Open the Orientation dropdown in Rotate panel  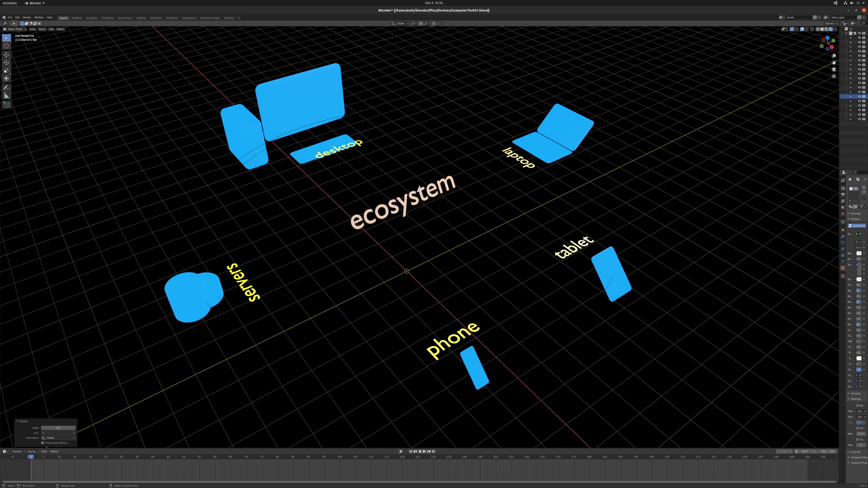pyautogui.click(x=58, y=438)
